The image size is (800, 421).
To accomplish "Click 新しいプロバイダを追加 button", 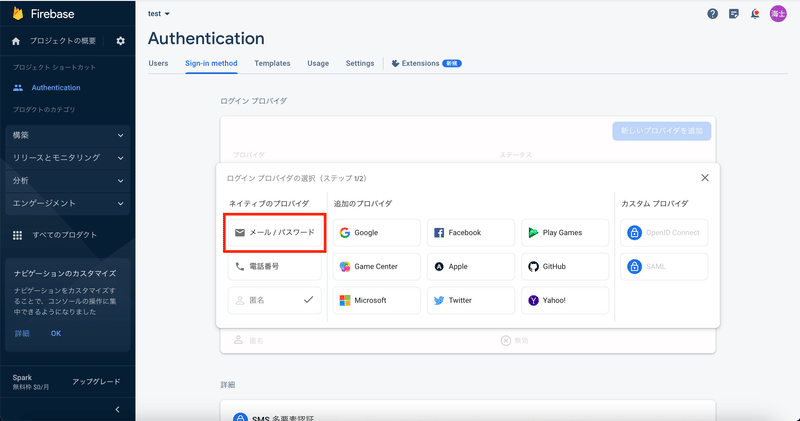I will tap(662, 131).
